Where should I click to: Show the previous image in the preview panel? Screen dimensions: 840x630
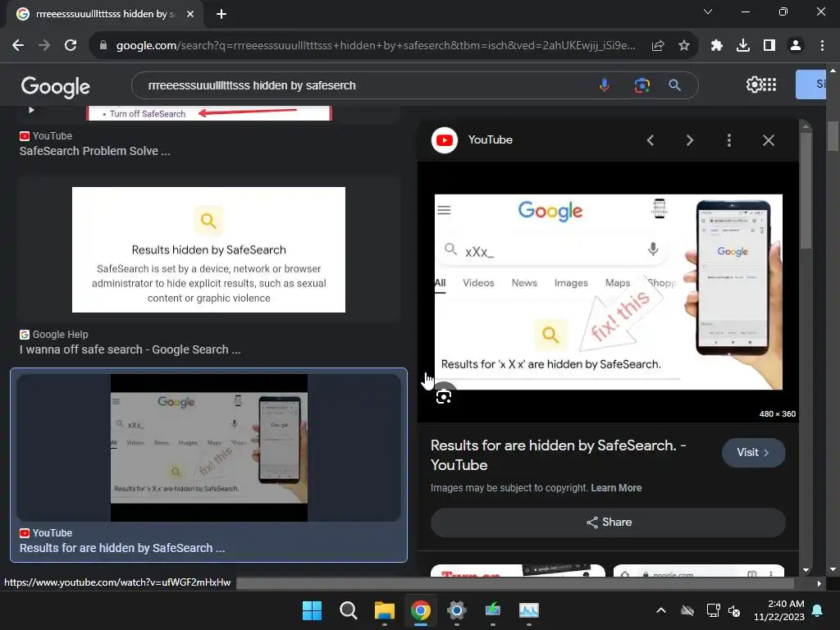click(651, 140)
